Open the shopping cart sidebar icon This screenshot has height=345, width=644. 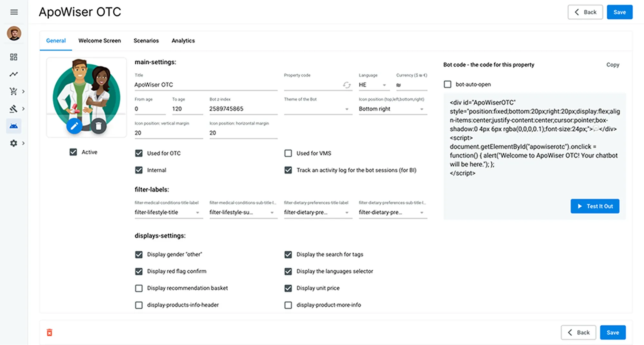pos(14,91)
